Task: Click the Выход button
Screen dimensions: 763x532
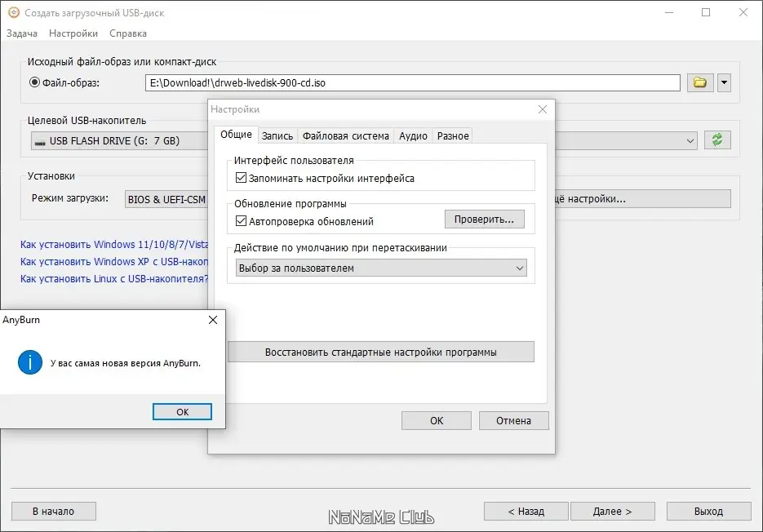Action: (x=708, y=511)
